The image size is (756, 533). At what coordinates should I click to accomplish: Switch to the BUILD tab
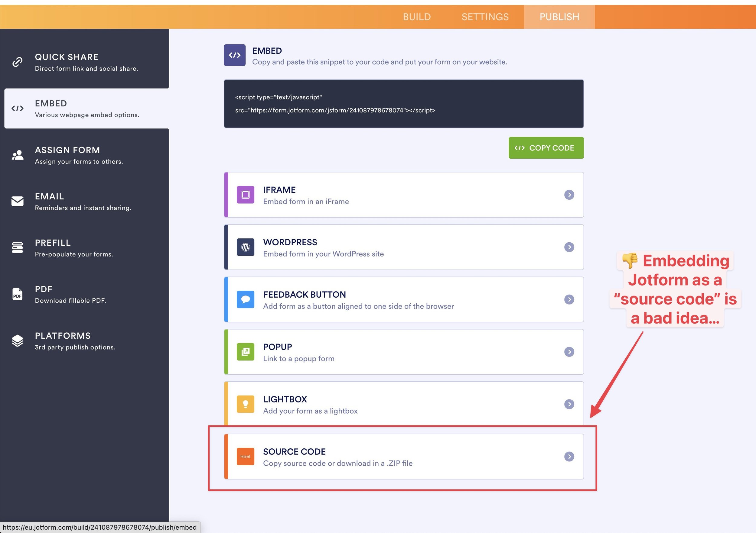coord(417,17)
